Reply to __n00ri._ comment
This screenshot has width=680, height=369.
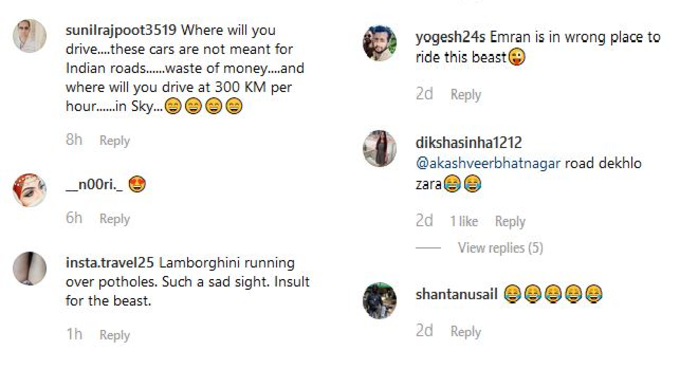click(114, 219)
